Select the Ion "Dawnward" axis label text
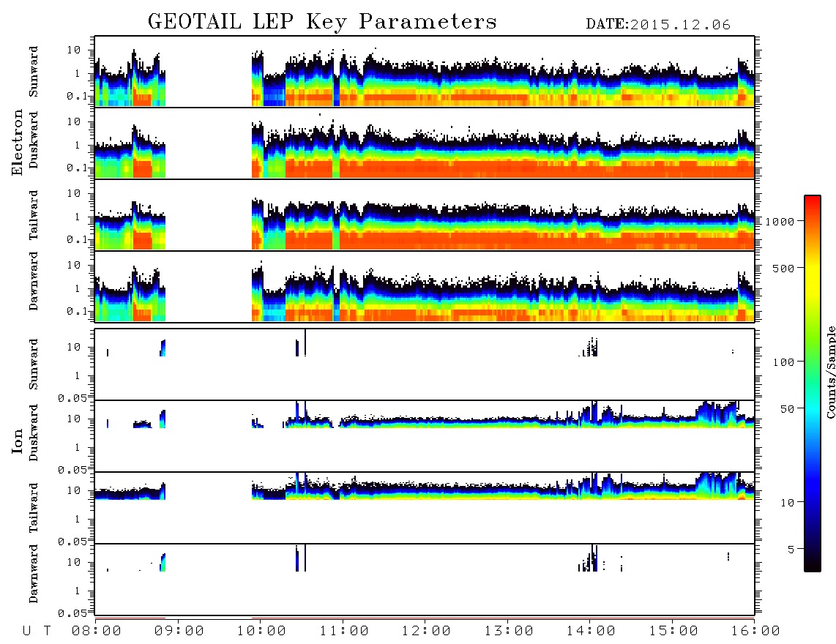This screenshot has height=644, width=836. [34, 574]
